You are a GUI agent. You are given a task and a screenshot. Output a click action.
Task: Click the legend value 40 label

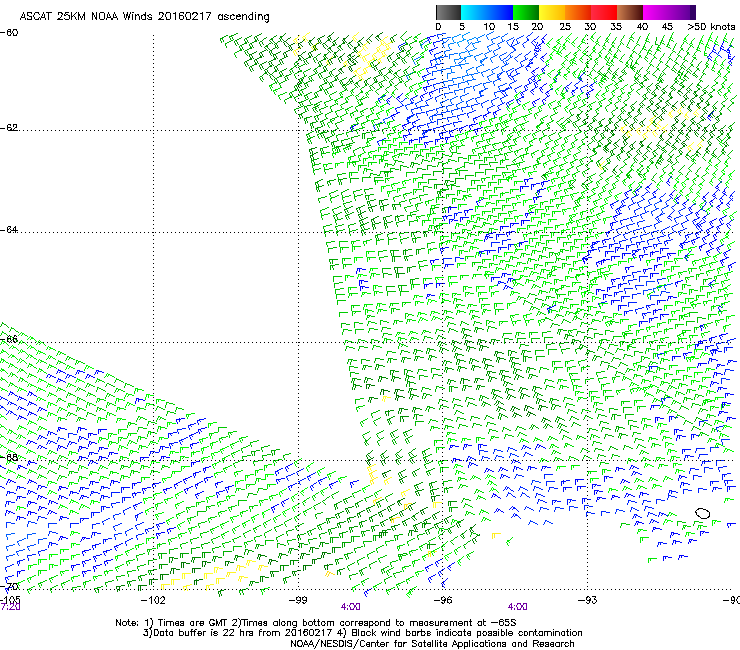click(x=642, y=27)
